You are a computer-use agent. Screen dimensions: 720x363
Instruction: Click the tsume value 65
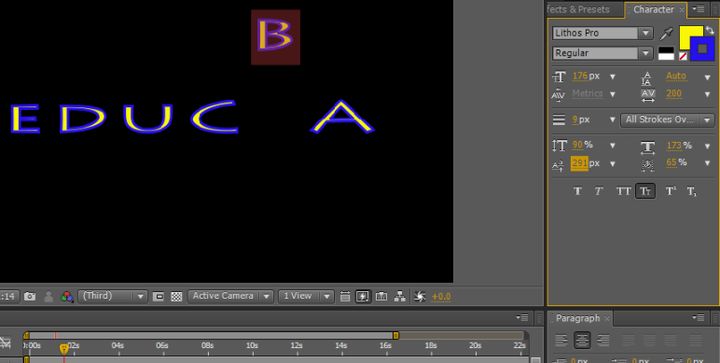pyautogui.click(x=671, y=162)
